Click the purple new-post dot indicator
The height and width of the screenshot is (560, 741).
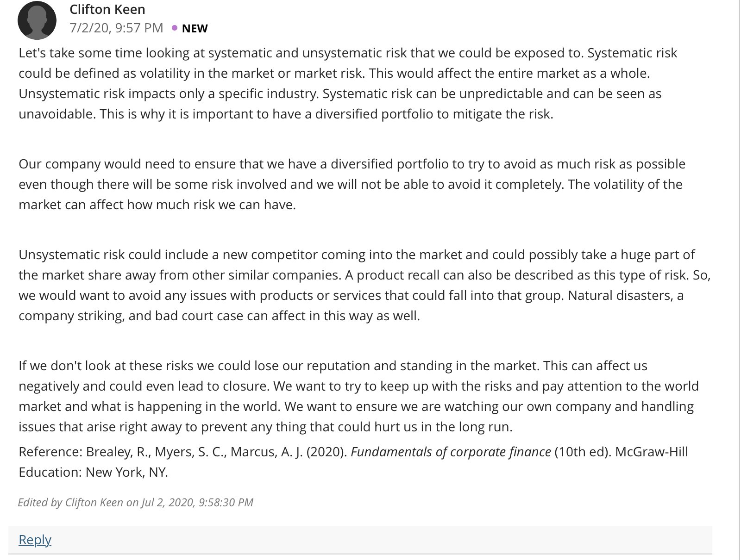[x=175, y=28]
